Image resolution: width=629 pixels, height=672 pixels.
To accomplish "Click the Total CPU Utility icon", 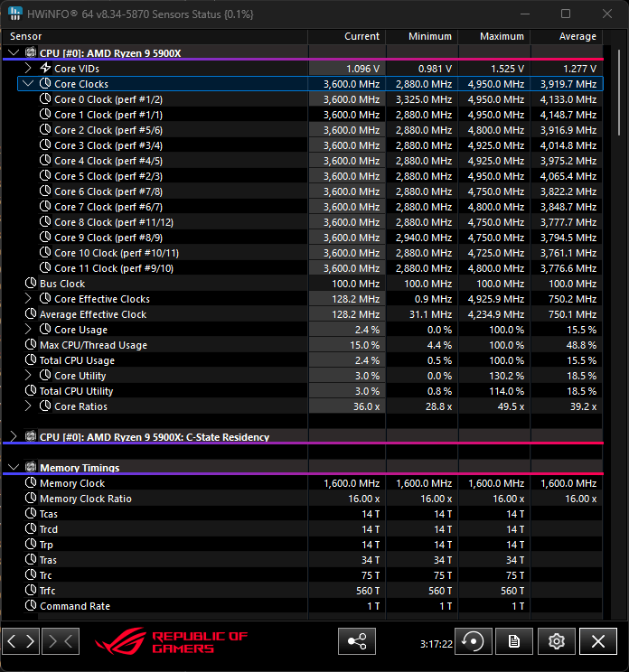I will (x=31, y=390).
